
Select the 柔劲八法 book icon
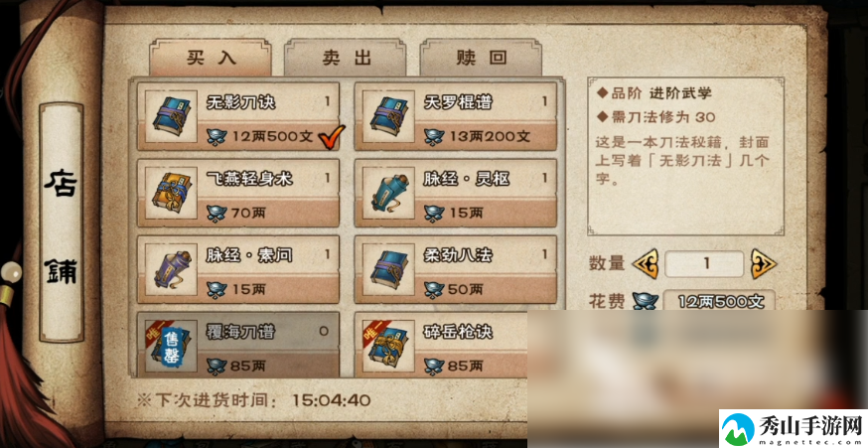point(388,269)
